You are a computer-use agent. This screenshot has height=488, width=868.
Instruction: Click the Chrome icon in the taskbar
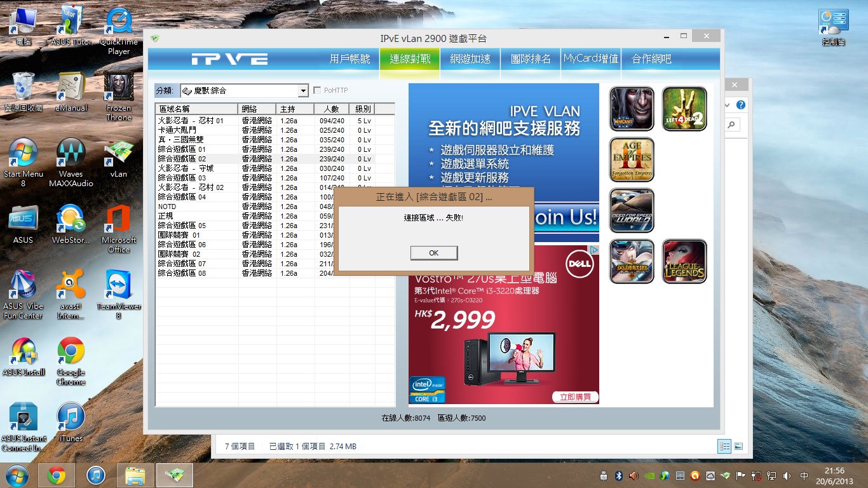[57, 475]
